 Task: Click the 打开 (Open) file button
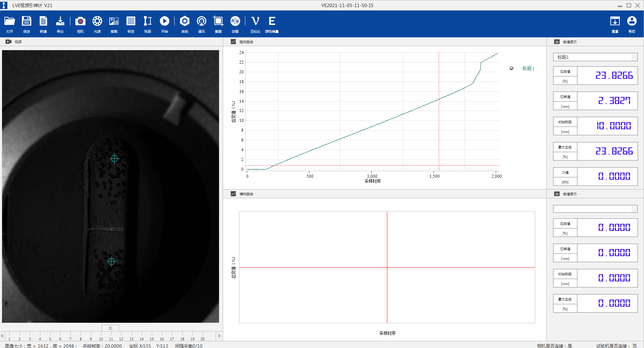10,22
